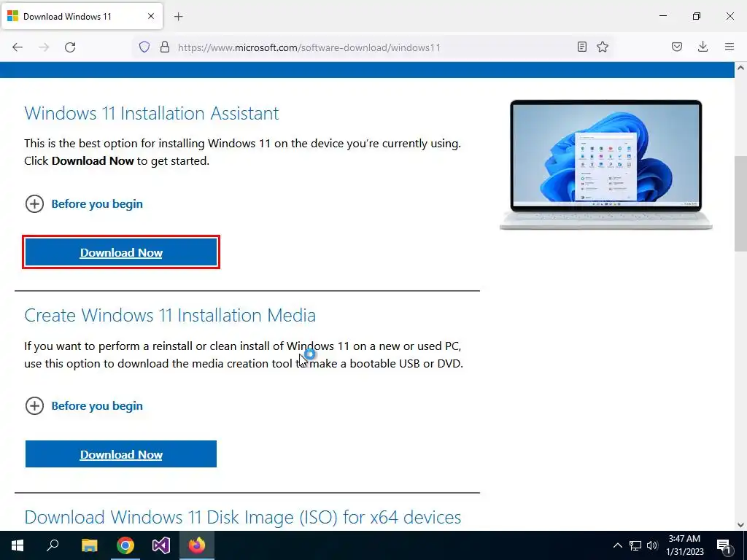Click the site security padlock icon
The image size is (747, 560).
(x=165, y=47)
